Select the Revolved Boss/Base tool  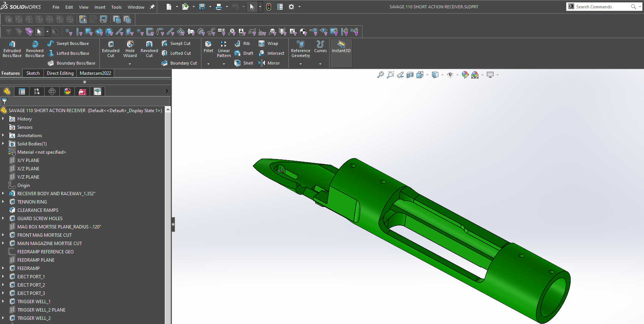(x=35, y=49)
